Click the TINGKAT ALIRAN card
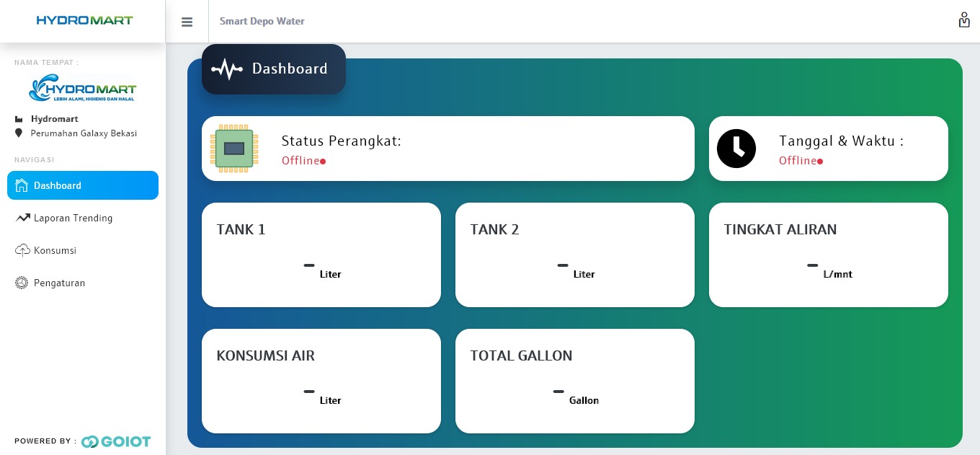The width and height of the screenshot is (980, 455). tap(828, 255)
